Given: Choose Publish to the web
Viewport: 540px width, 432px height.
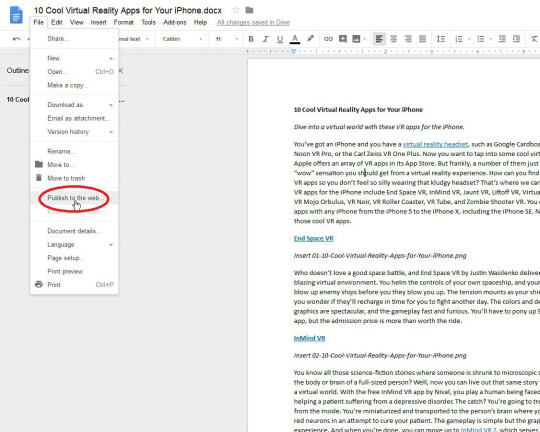Looking at the screenshot, I should (74, 198).
